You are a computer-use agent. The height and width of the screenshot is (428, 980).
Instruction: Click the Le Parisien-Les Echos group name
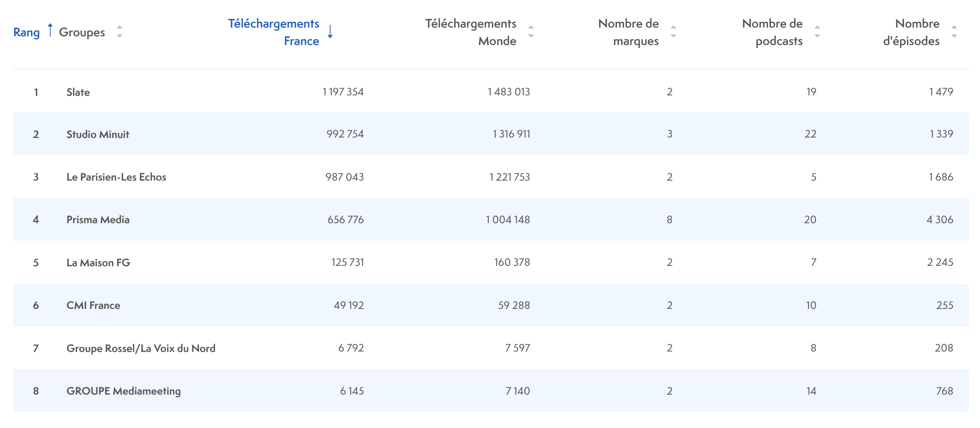[116, 177]
